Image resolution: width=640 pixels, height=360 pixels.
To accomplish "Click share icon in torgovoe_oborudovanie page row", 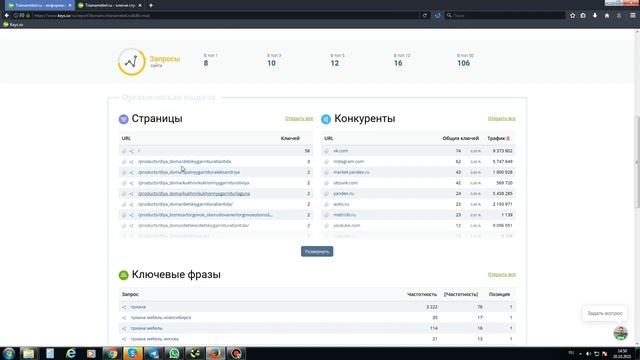I will click(131, 215).
